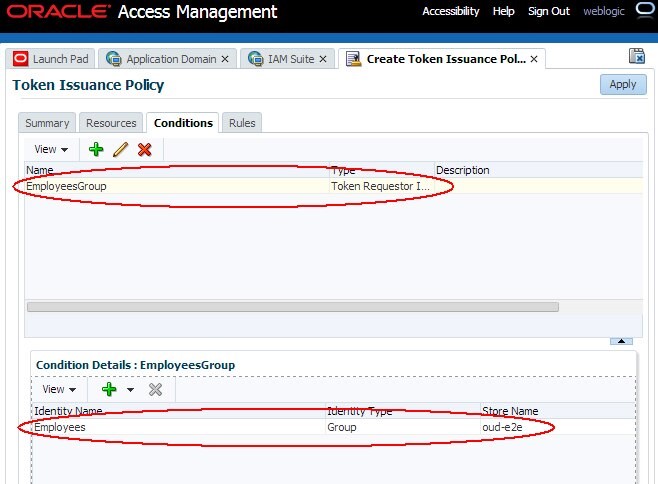Click horizontal scrollbar of conditions table
658x484 pixels.
(x=293, y=307)
